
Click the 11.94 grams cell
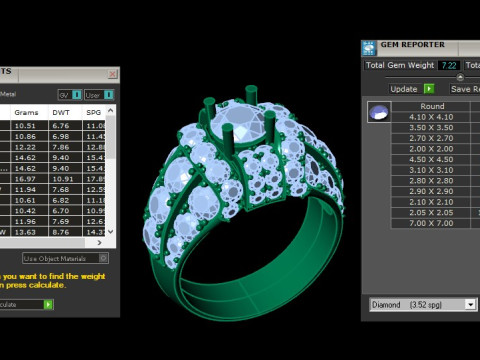(29, 190)
